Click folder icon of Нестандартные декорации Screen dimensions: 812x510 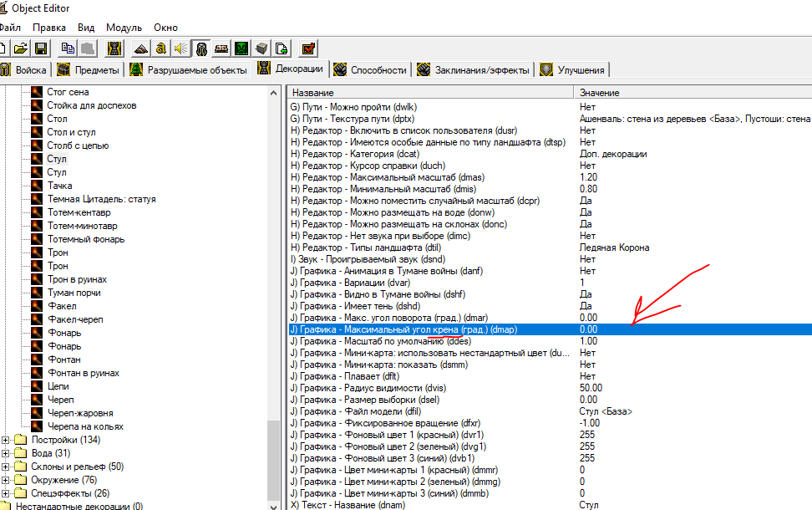pos(5,506)
